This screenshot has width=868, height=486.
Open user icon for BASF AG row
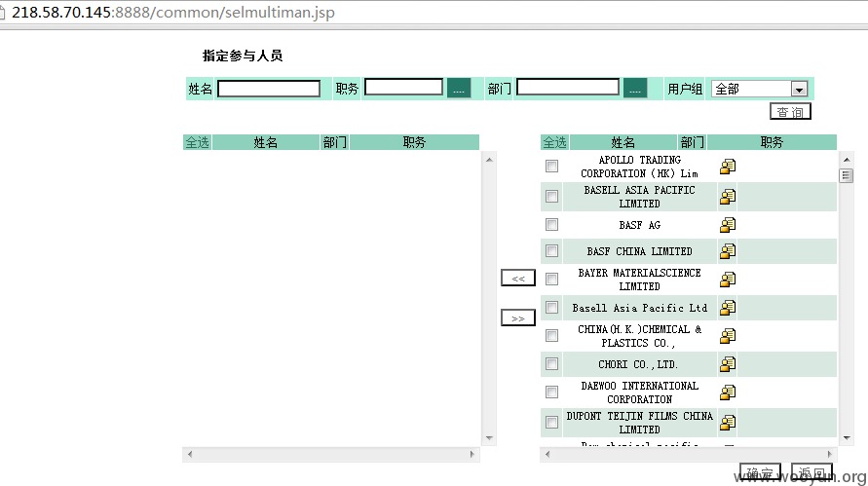point(728,225)
